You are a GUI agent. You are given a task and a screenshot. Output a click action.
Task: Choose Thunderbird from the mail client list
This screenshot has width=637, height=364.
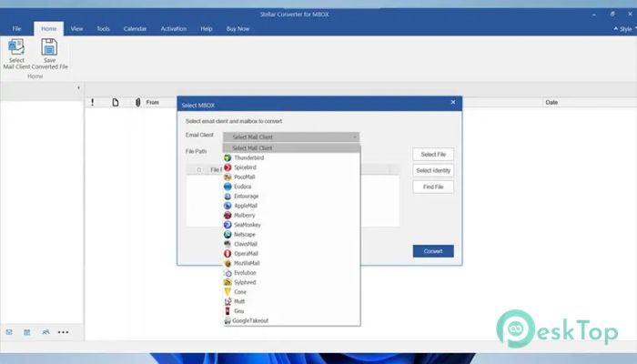tap(291, 157)
